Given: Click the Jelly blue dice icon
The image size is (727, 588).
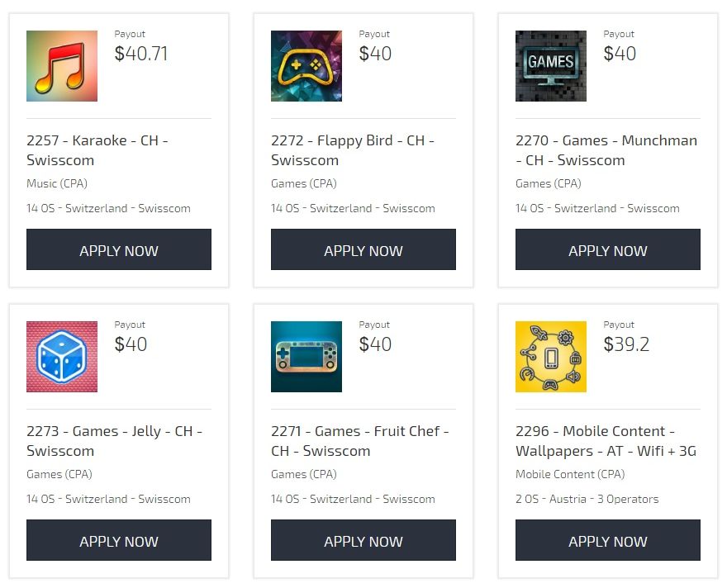Looking at the screenshot, I should (62, 357).
